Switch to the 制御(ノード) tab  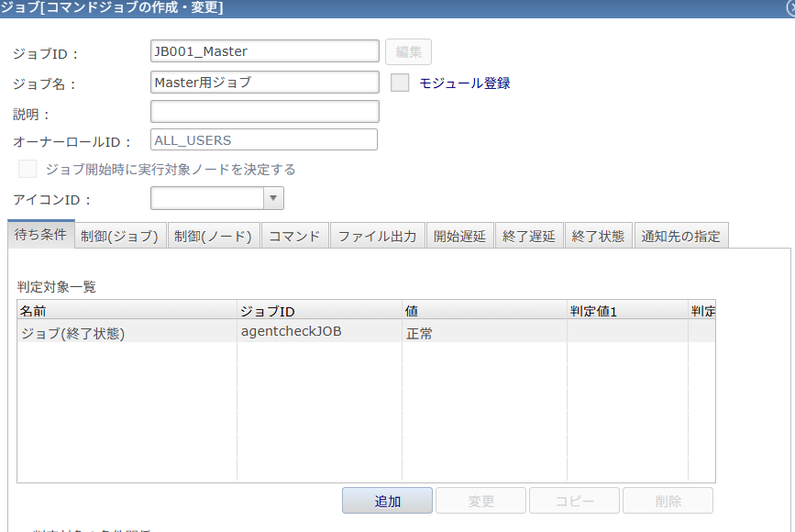[x=214, y=236]
